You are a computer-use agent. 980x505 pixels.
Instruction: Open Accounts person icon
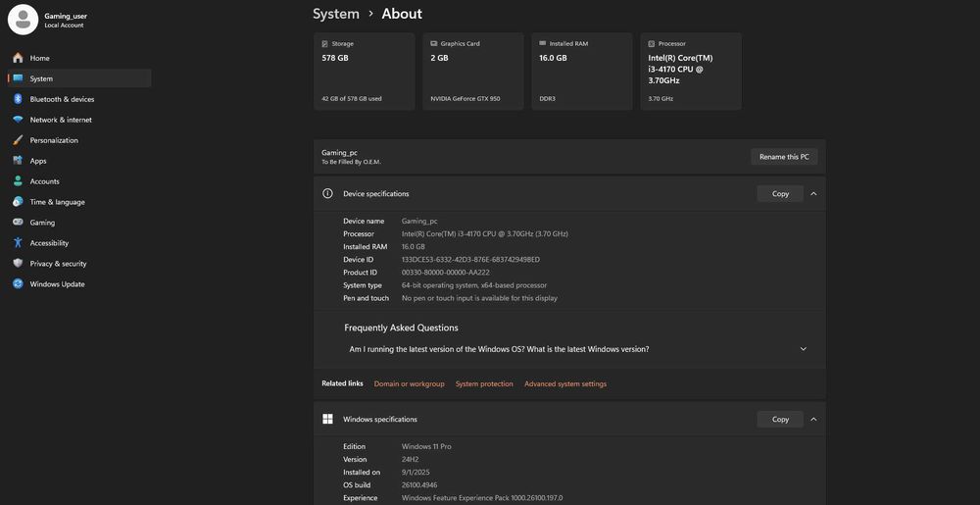click(x=18, y=181)
